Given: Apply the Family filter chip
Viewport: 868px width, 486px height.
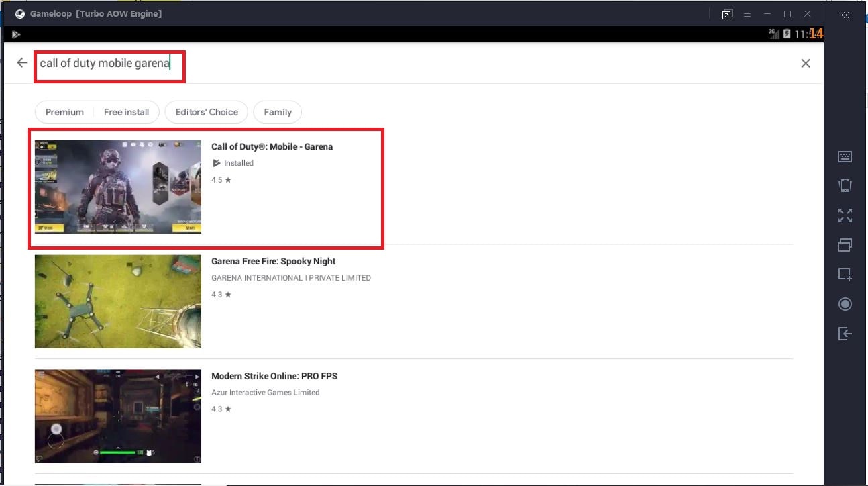Looking at the screenshot, I should [278, 112].
